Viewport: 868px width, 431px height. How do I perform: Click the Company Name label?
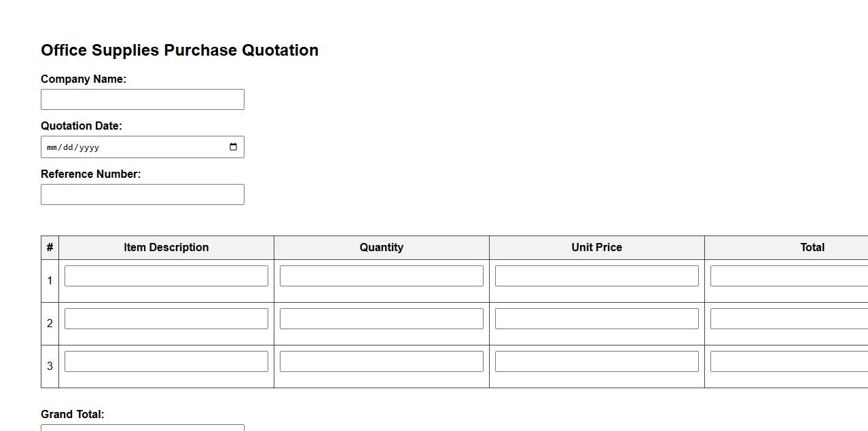[x=84, y=79]
